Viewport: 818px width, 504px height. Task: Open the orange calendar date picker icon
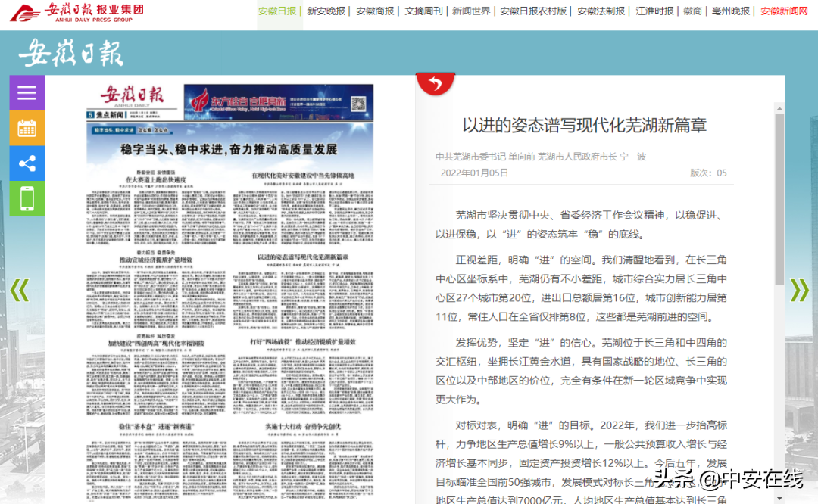pyautogui.click(x=27, y=128)
